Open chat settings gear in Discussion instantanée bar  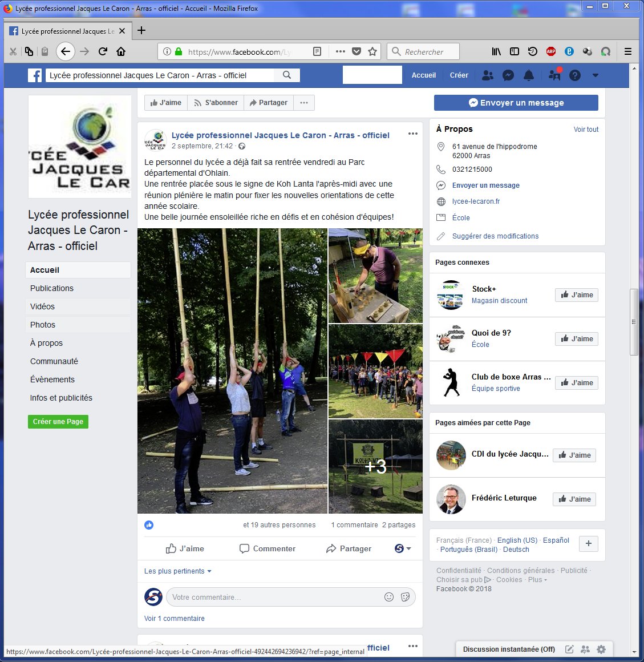click(x=601, y=649)
